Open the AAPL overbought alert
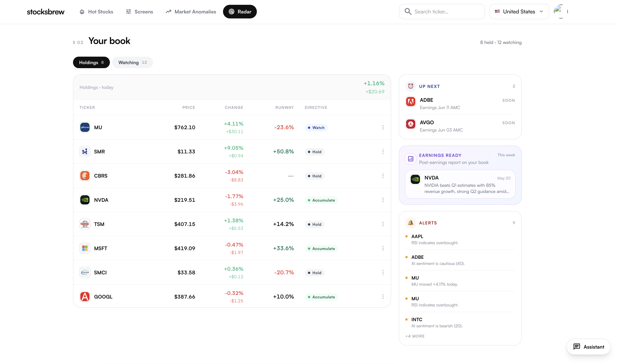Screen dimensions: 617x364 460,239
